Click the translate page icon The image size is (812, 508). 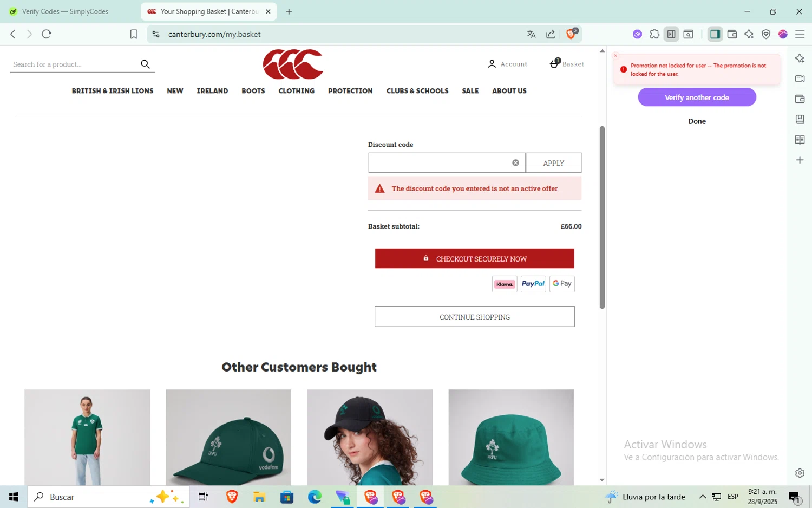531,34
